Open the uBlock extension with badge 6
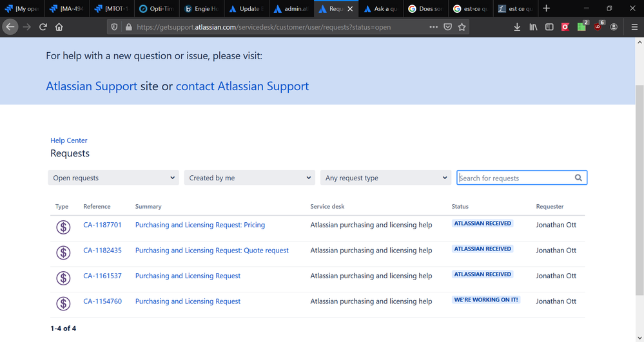Image resolution: width=644 pixels, height=342 pixels. point(599,26)
